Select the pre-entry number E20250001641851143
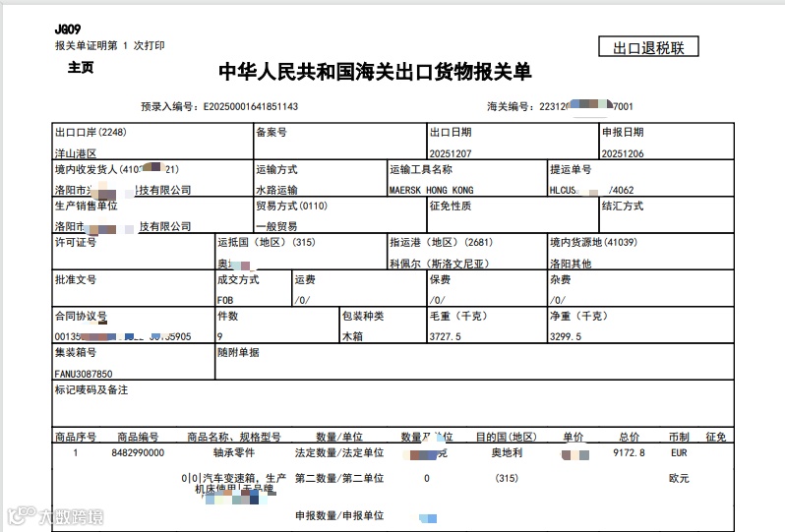This screenshot has height=532, width=785. [250, 106]
